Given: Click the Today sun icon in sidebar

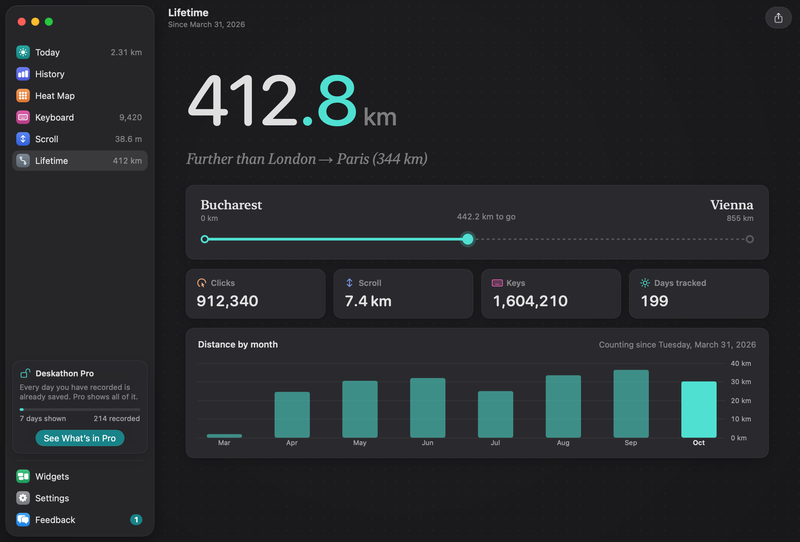Looking at the screenshot, I should click(x=23, y=52).
